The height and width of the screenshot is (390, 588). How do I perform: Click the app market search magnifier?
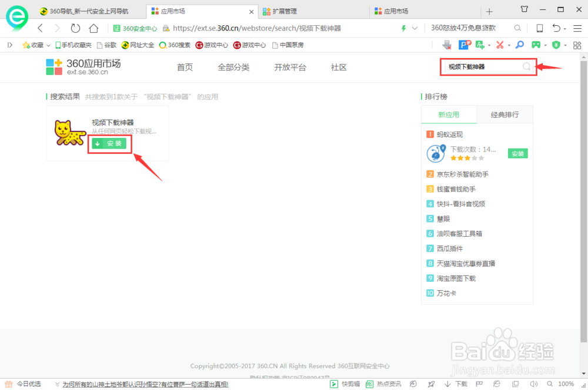526,67
